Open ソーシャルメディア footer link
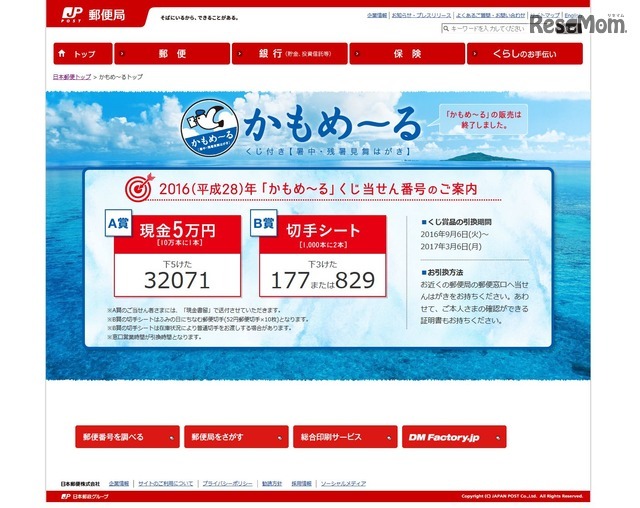The image size is (640, 508). pyautogui.click(x=343, y=484)
